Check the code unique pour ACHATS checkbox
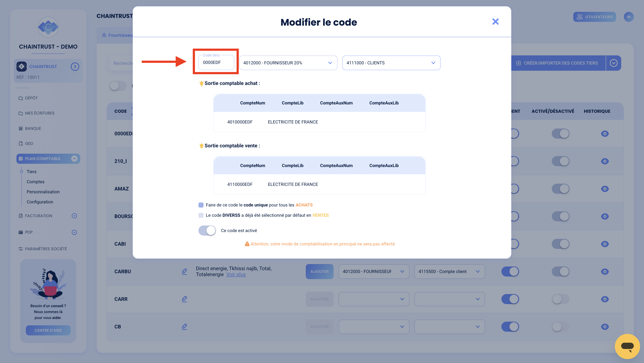The width and height of the screenshot is (644, 363). tap(201, 205)
